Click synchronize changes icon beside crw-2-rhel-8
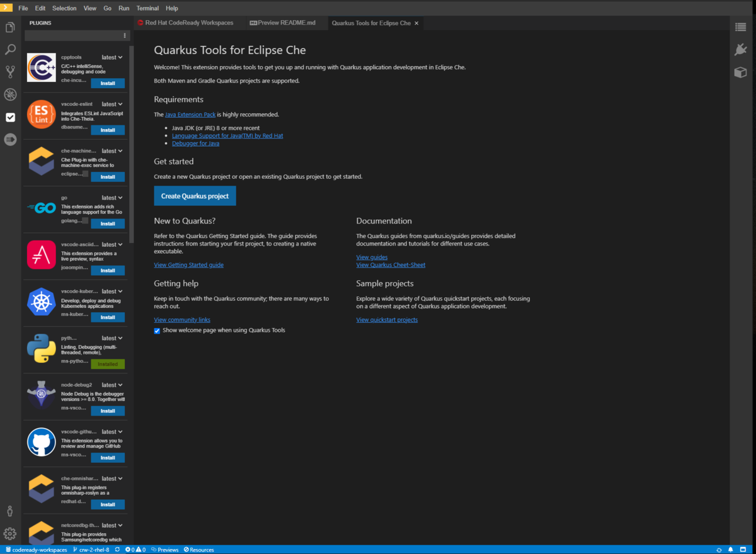The height and width of the screenshot is (554, 756). click(117, 550)
